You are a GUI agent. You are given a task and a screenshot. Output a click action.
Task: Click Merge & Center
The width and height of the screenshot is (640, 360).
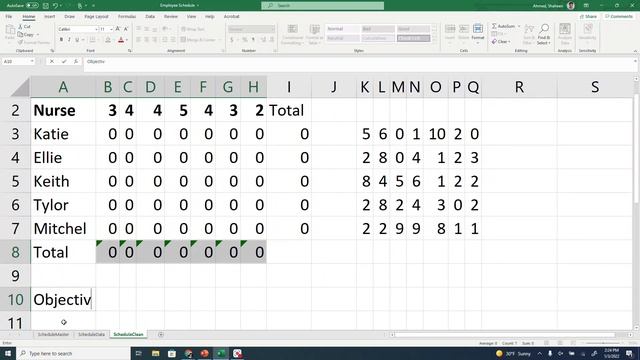coord(198,40)
